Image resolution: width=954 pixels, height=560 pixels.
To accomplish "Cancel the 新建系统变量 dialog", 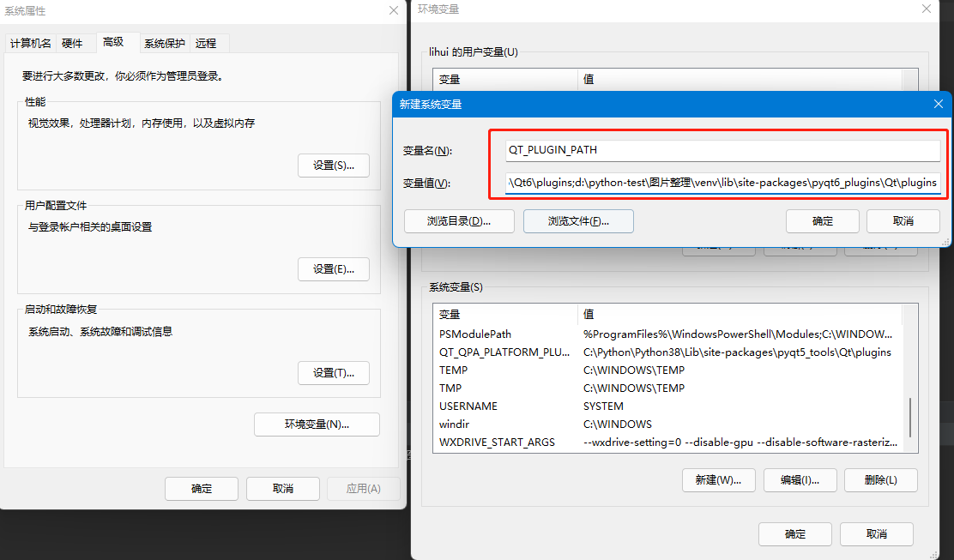I will pos(903,220).
